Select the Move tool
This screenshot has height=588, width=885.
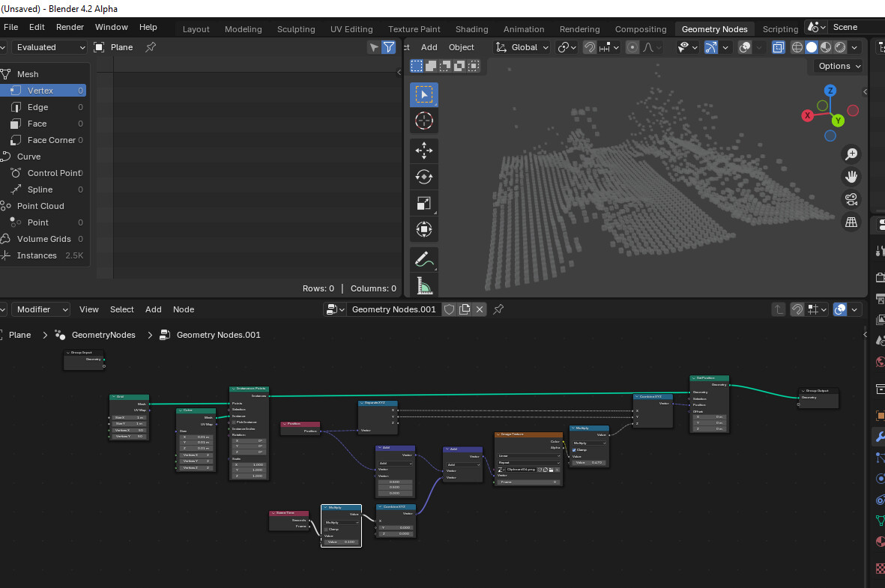[424, 150]
